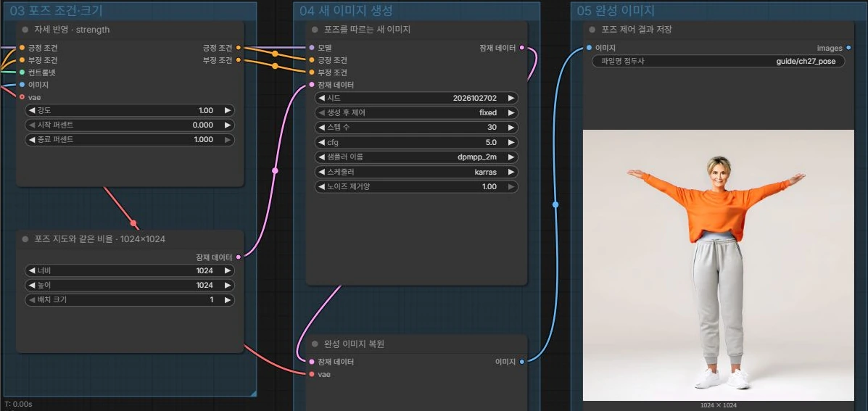The width and height of the screenshot is (868, 411).
Task: Edit the 파일명 접두사 field
Action: click(x=719, y=62)
